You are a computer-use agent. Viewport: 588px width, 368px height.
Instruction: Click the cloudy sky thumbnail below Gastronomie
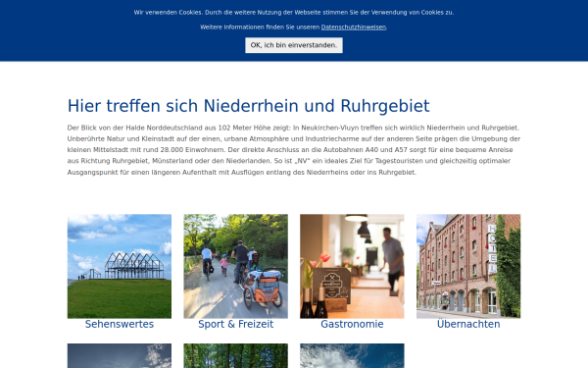pos(352,355)
